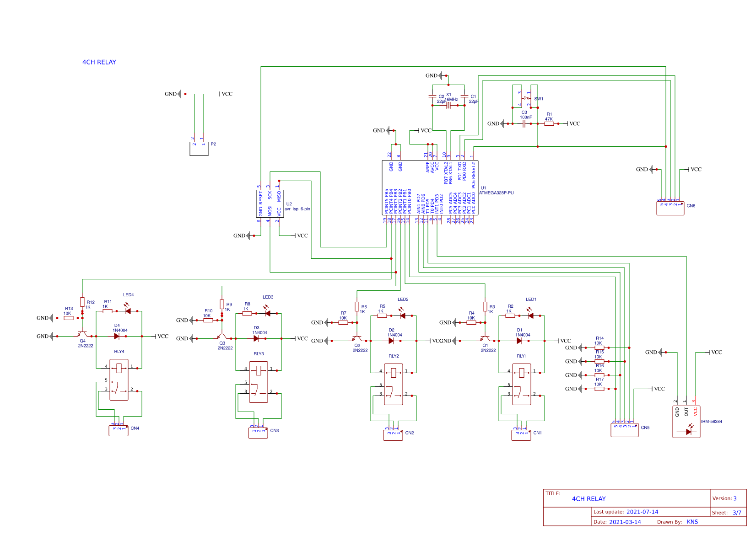Click connector CN4 symbol
756x535 pixels.
point(119,430)
